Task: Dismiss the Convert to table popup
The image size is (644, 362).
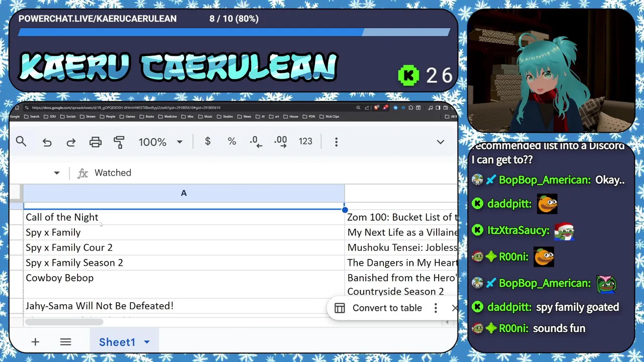Action: (455, 308)
